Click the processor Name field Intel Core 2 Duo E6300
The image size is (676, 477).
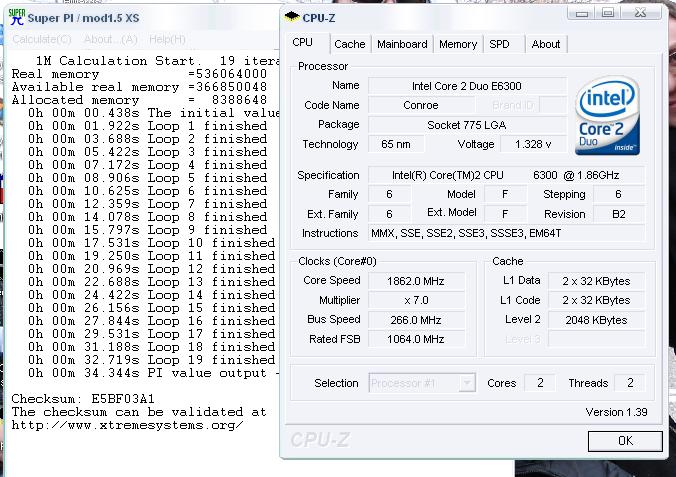[467, 86]
